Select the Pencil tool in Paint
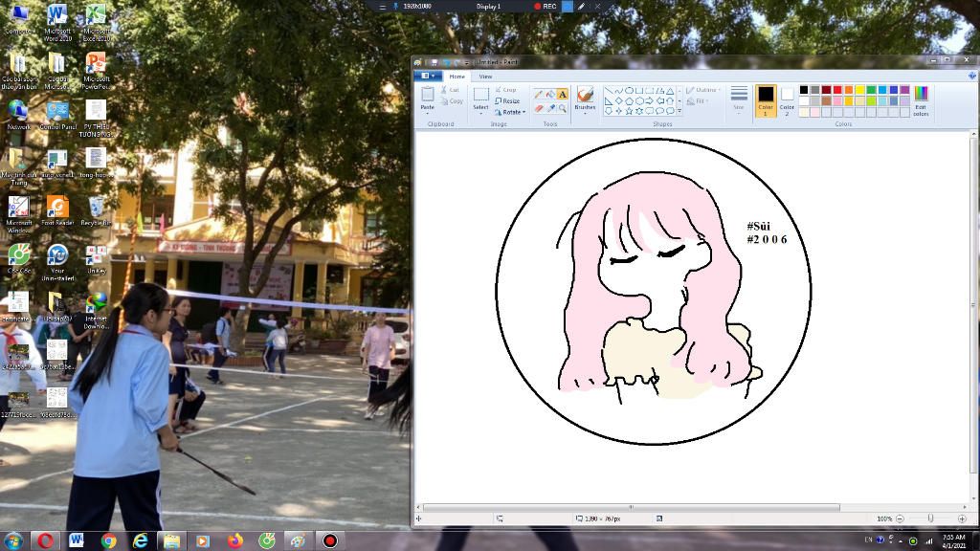Viewport: 980px width, 551px height. pos(538,94)
